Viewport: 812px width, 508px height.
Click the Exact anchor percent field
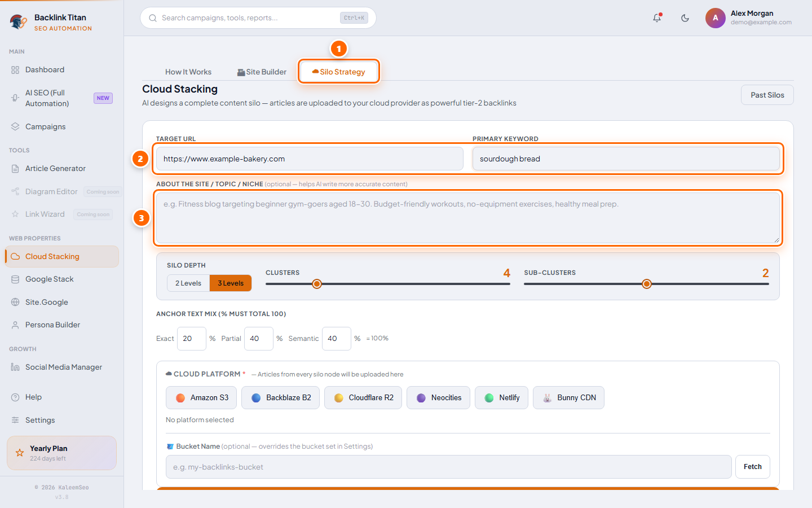point(192,339)
